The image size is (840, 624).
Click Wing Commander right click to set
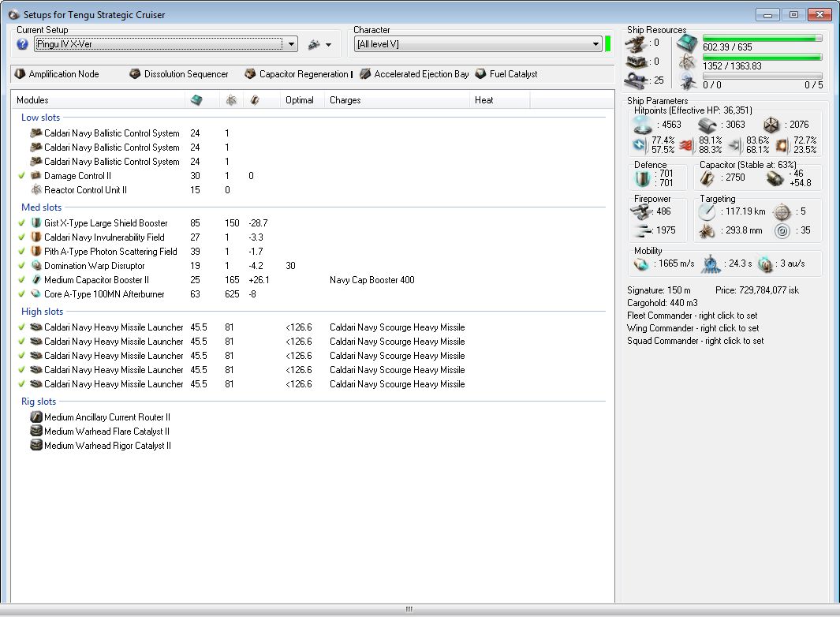click(693, 328)
